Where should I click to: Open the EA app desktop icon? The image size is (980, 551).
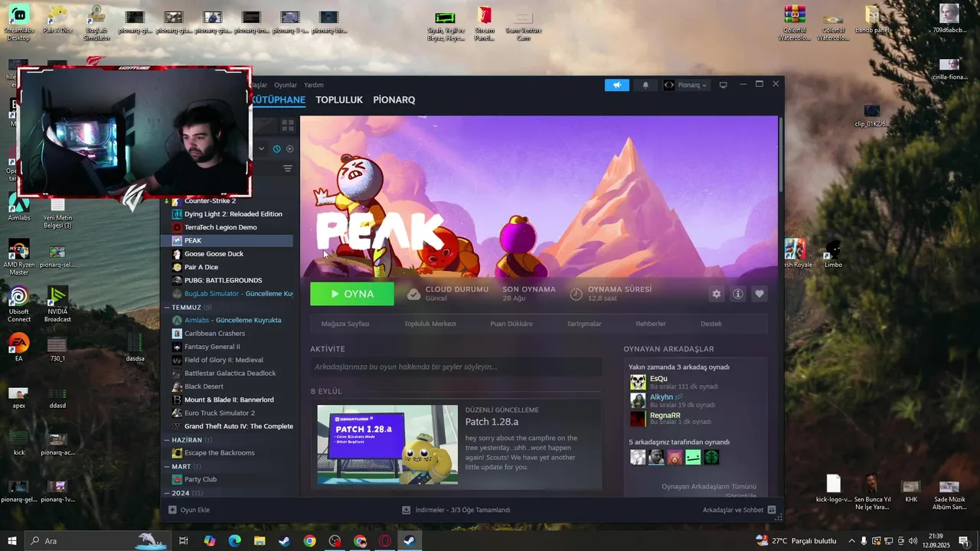coord(18,347)
